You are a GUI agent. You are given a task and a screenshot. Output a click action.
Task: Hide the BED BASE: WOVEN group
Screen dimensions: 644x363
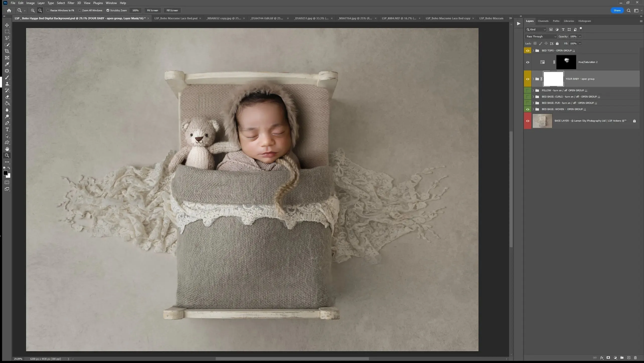pyautogui.click(x=528, y=109)
